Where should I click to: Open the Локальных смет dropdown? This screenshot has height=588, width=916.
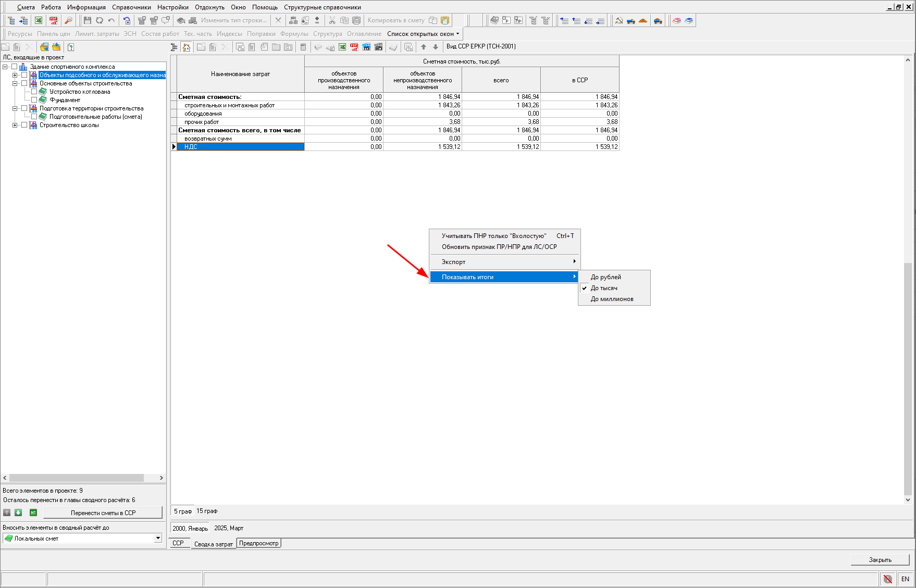158,538
